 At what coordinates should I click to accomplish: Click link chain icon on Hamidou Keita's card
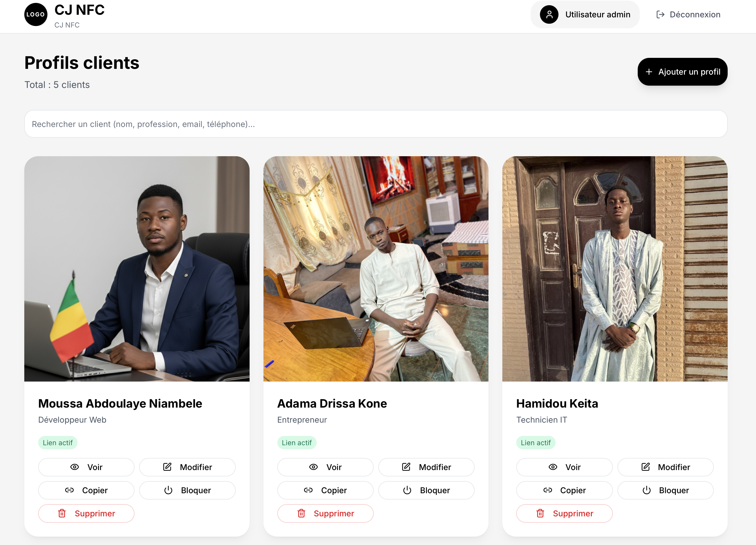click(x=547, y=490)
